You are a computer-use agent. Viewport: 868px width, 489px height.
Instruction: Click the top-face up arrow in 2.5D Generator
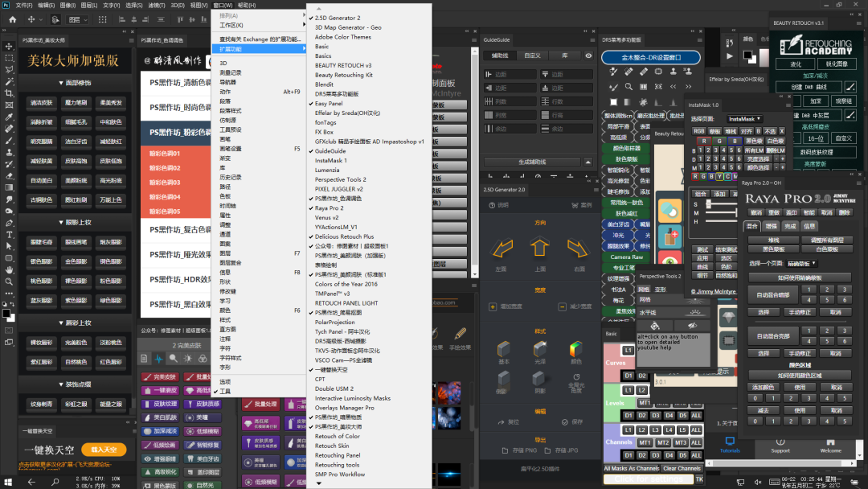(540, 247)
